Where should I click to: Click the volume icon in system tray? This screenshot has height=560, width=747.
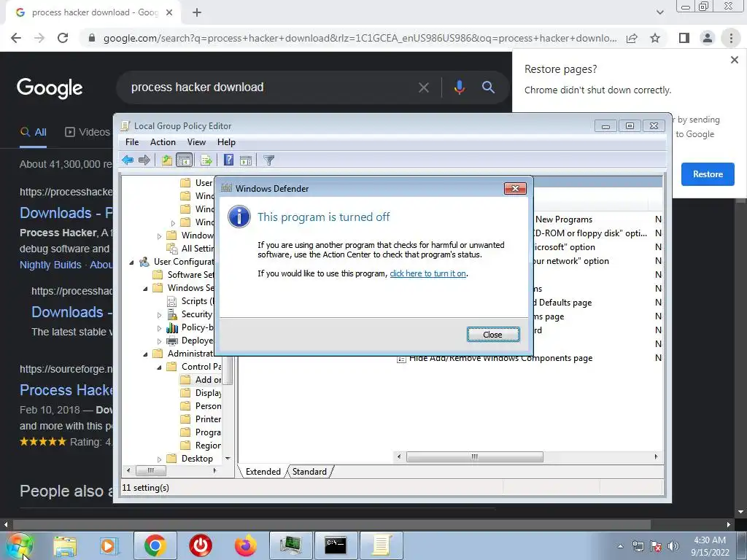pyautogui.click(x=673, y=546)
